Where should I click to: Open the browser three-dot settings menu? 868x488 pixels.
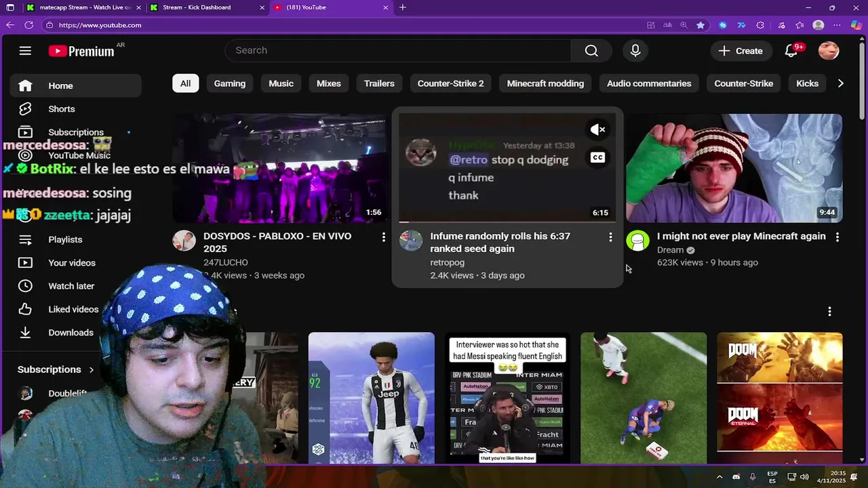pyautogui.click(x=837, y=25)
